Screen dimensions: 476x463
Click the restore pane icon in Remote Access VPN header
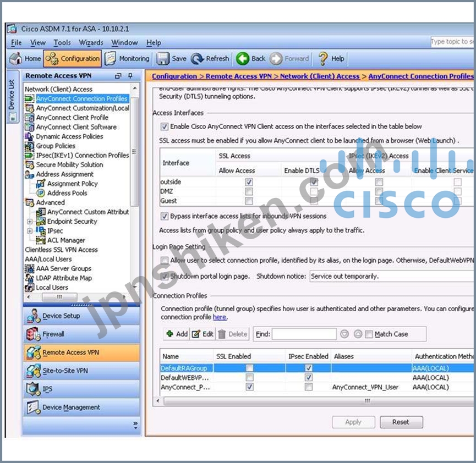pos(118,76)
